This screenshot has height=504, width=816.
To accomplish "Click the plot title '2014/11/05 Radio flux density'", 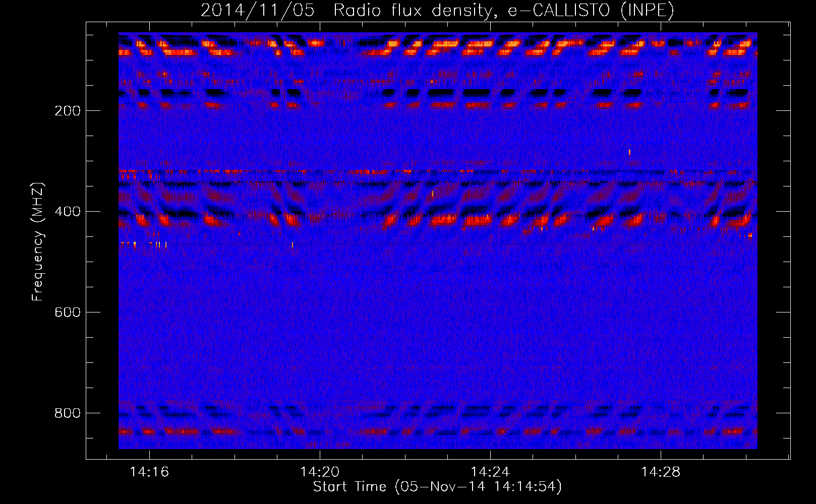I will point(437,11).
